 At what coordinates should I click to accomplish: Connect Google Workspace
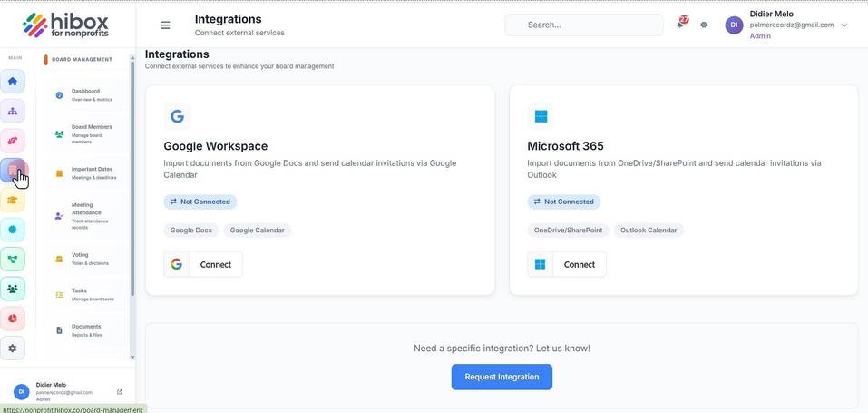tap(203, 264)
